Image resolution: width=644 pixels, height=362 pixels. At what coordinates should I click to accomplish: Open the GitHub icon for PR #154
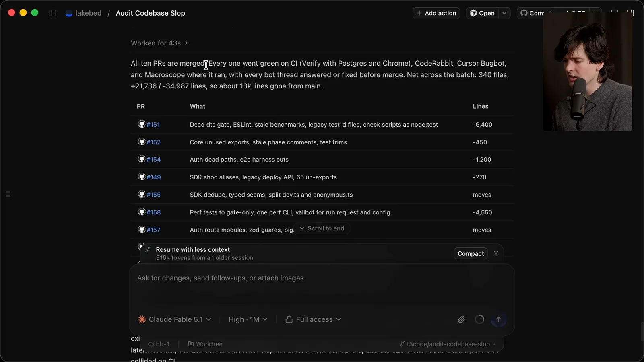point(142,159)
